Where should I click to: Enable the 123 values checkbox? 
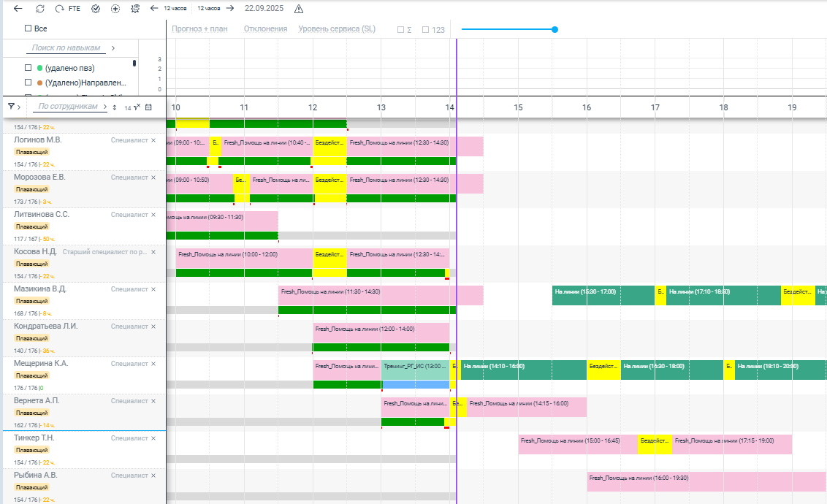[x=425, y=30]
